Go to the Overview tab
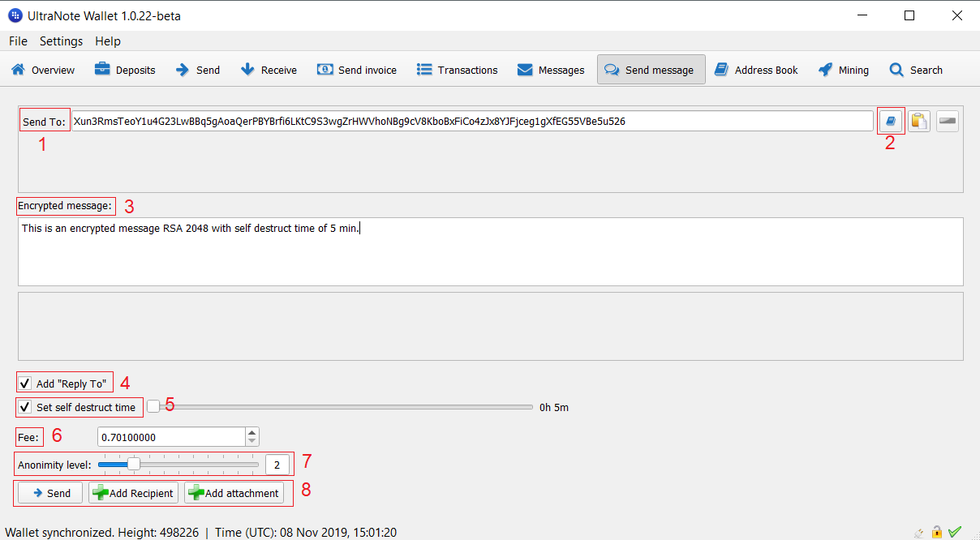The height and width of the screenshot is (540, 980). (x=43, y=70)
